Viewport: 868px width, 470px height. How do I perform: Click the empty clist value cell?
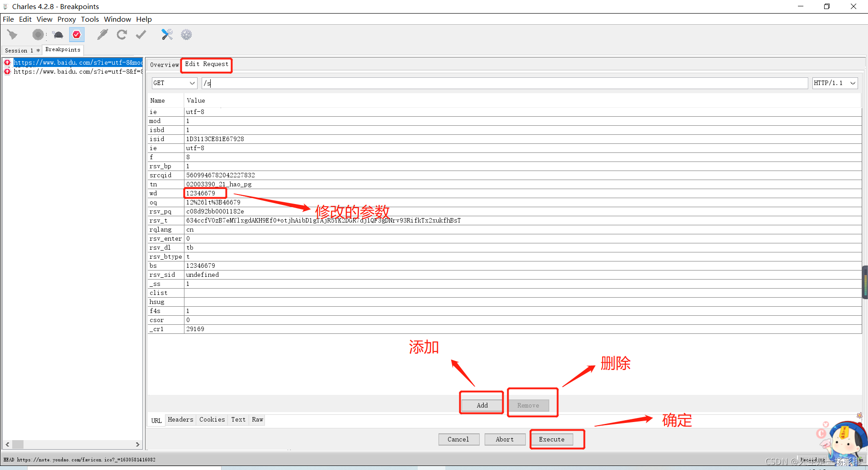pyautogui.click(x=523, y=293)
